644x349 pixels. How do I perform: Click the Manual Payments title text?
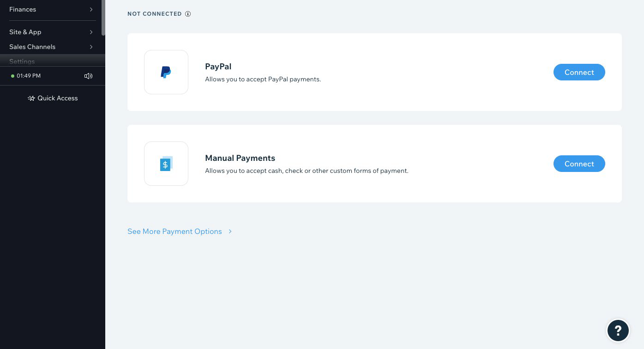point(240,158)
